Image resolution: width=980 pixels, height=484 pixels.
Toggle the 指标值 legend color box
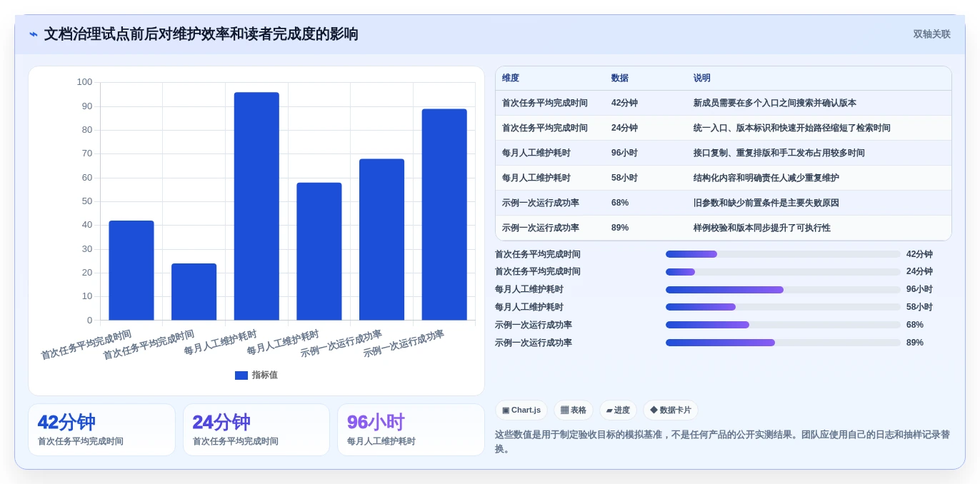point(241,375)
